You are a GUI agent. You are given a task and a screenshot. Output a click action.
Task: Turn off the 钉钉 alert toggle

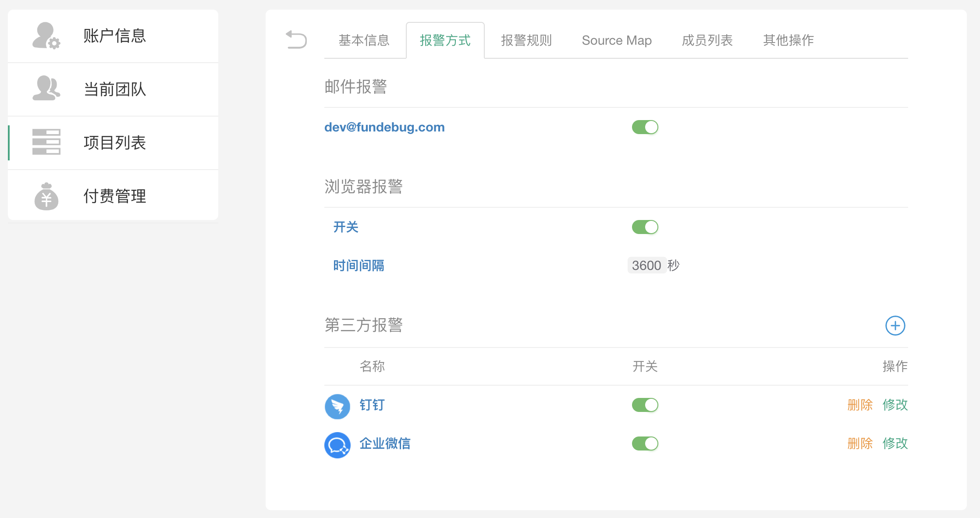point(645,405)
